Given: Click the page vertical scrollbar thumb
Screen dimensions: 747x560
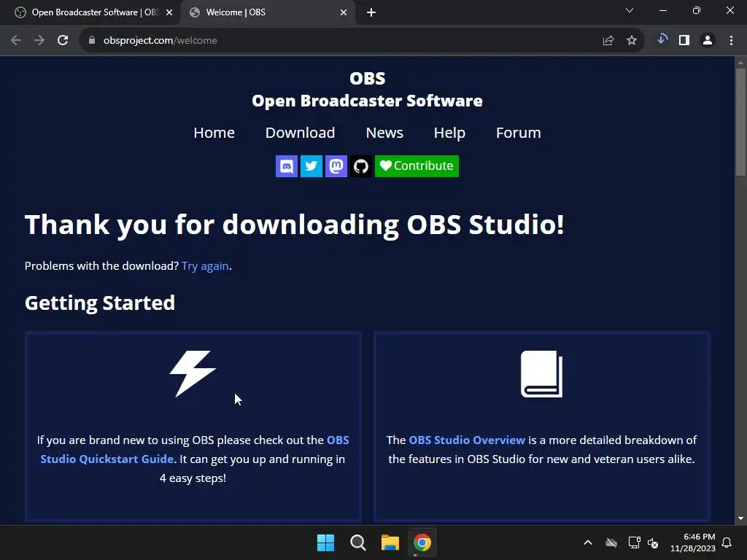Looking at the screenshot, I should (x=740, y=122).
